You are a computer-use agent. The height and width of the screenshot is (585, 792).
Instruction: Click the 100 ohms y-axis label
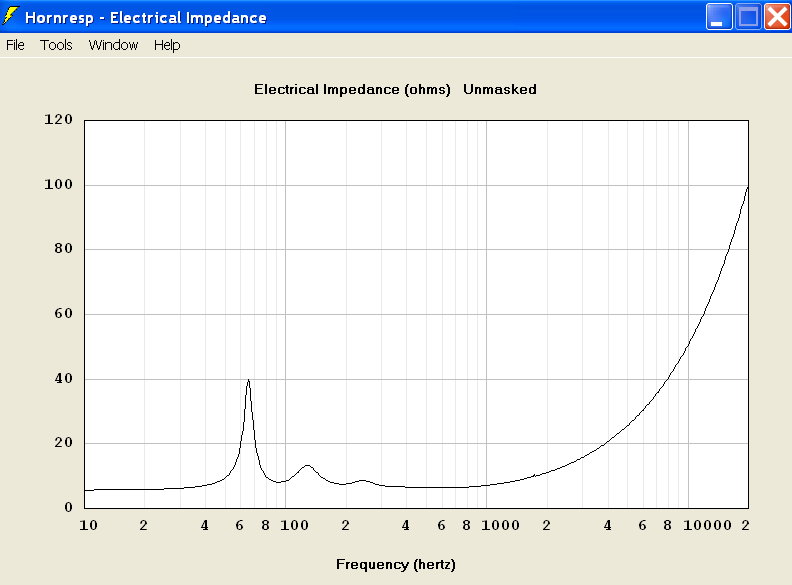tap(59, 184)
